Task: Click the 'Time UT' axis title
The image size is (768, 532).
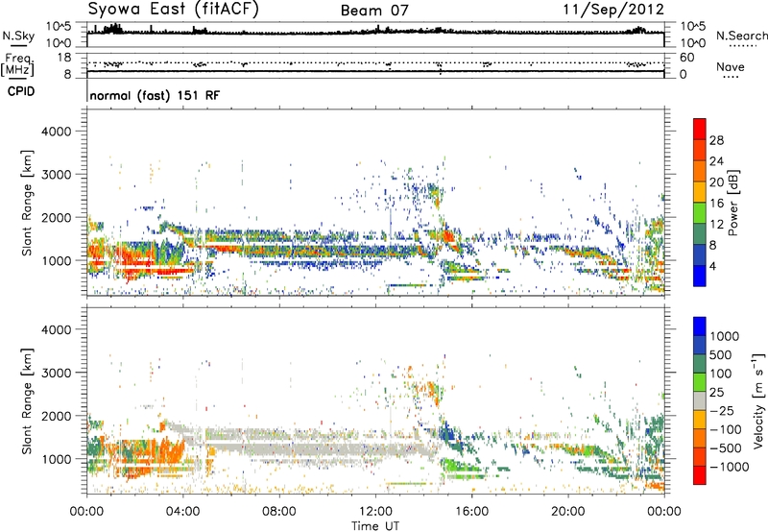Action: 375,526
